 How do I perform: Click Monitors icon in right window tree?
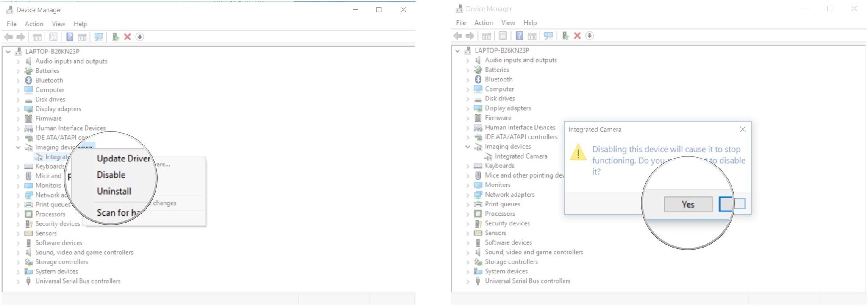tap(478, 185)
